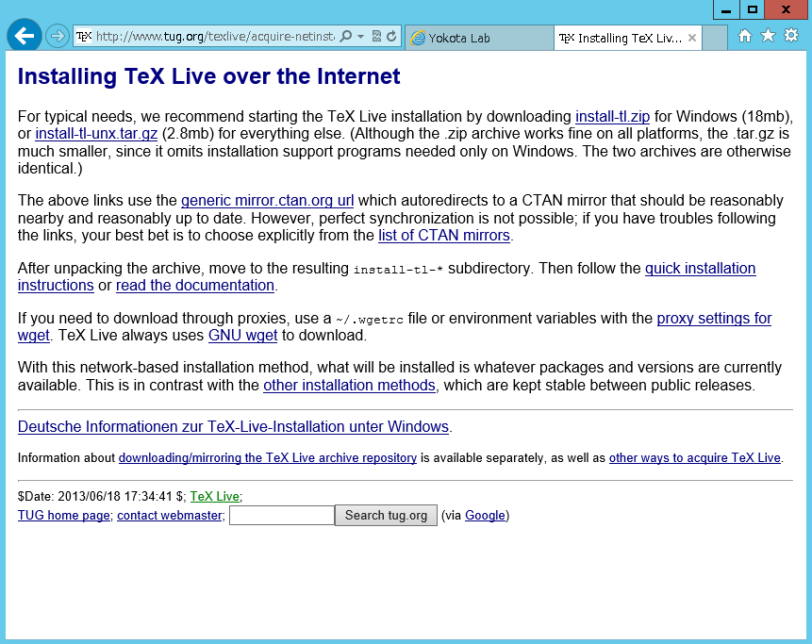Open Favorites star icon

coord(768,36)
